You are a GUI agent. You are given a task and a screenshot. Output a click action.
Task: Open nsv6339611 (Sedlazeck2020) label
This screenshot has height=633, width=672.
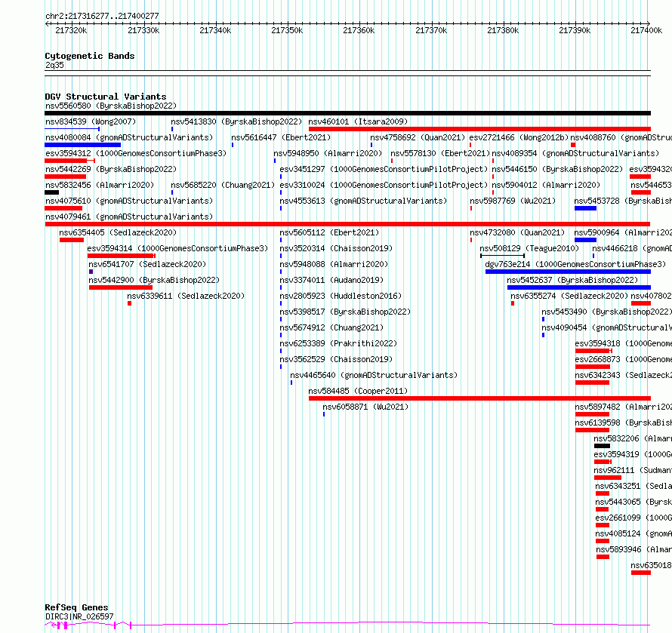pyautogui.click(x=186, y=296)
